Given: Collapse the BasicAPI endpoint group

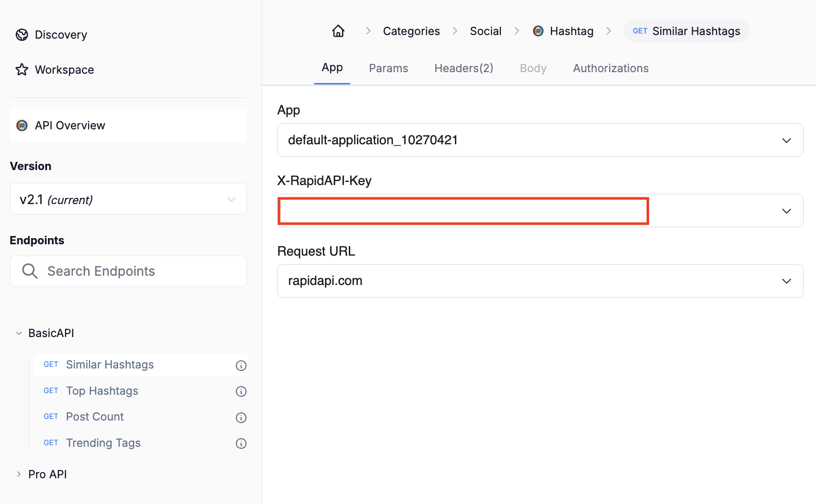Looking at the screenshot, I should click(x=19, y=333).
